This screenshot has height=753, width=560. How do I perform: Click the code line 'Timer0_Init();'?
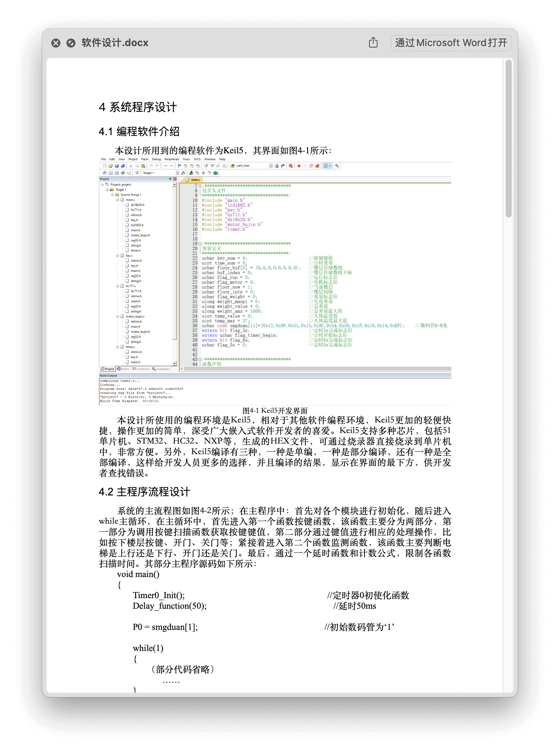[159, 596]
